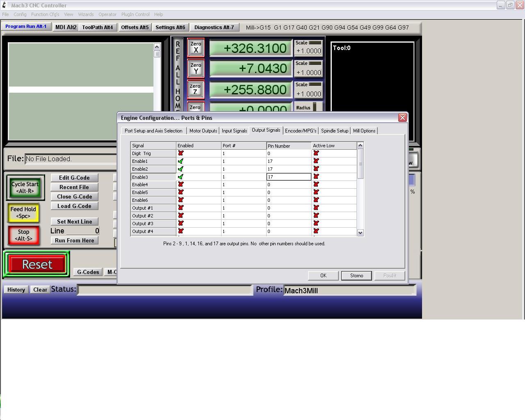Click Pin Number cell for Enable1

289,161
